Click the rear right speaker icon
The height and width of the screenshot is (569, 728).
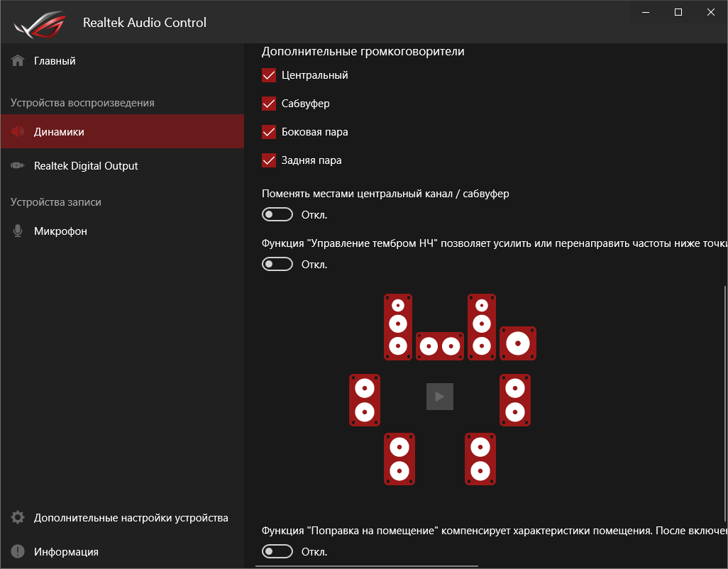click(x=480, y=459)
